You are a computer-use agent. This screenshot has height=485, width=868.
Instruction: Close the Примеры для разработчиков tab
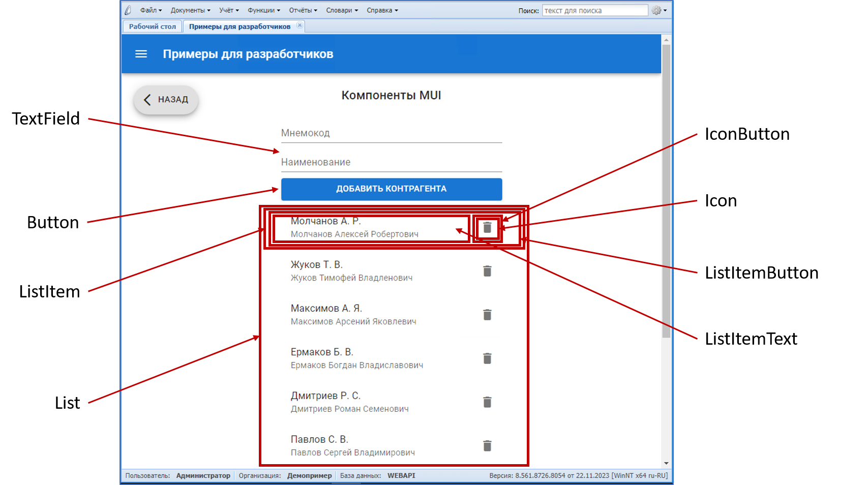click(x=300, y=25)
